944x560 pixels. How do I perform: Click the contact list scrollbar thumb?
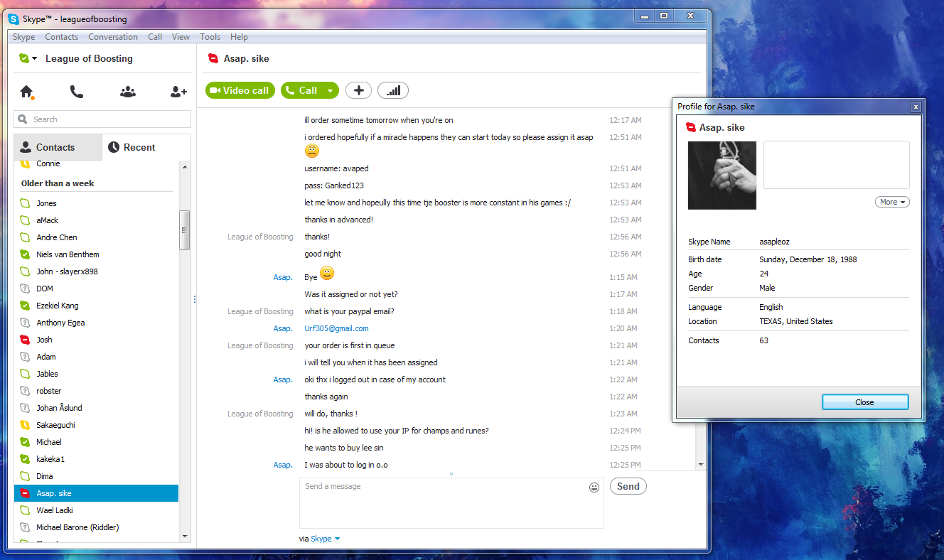coord(185,230)
